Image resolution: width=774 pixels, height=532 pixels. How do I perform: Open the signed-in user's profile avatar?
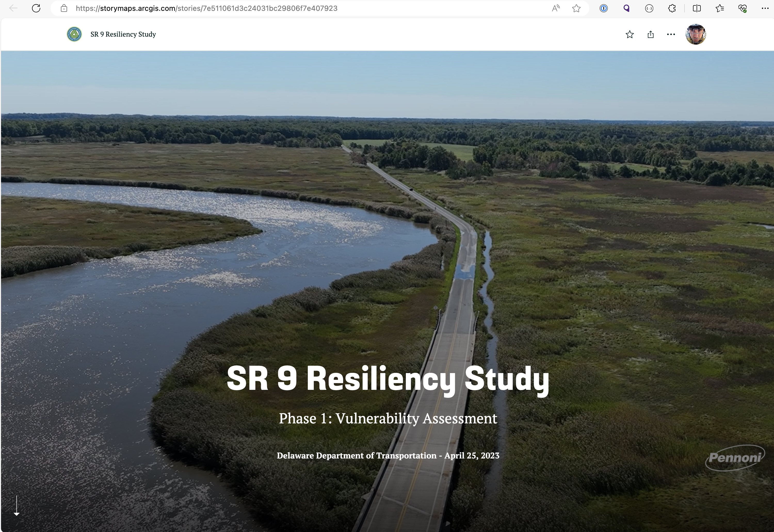point(695,34)
